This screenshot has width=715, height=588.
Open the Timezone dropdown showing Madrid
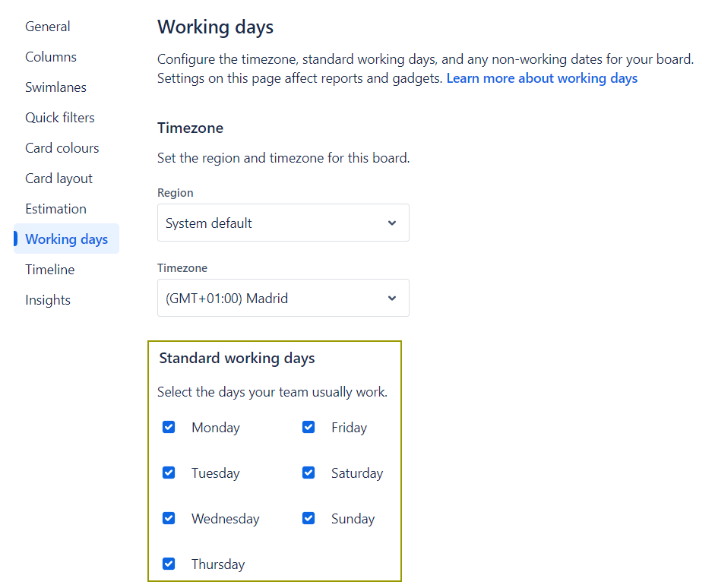[283, 298]
